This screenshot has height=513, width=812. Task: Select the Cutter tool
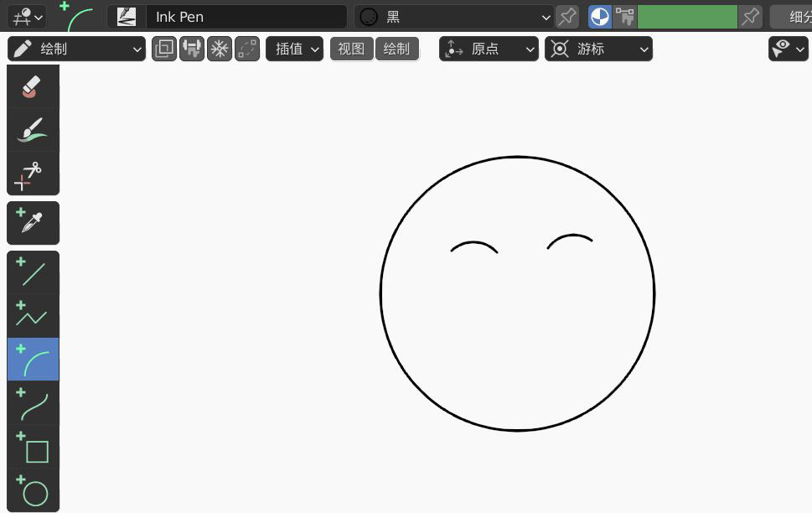point(33,174)
